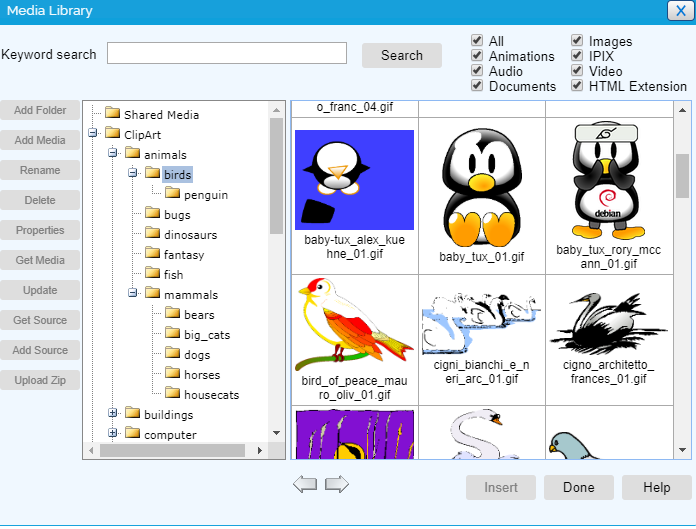The height and width of the screenshot is (529, 696).
Task: Open Help for the Media Library
Action: point(657,487)
